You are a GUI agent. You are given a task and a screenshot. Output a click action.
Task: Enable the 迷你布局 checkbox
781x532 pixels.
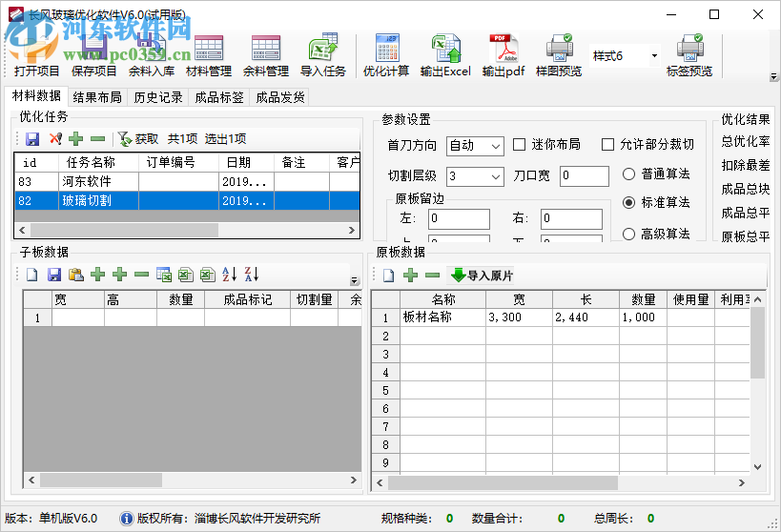pyautogui.click(x=519, y=145)
